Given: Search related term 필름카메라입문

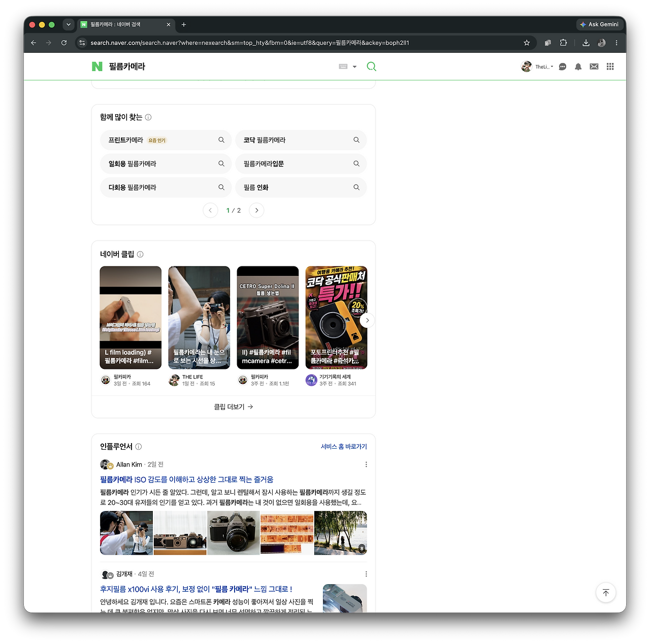Looking at the screenshot, I should point(301,164).
